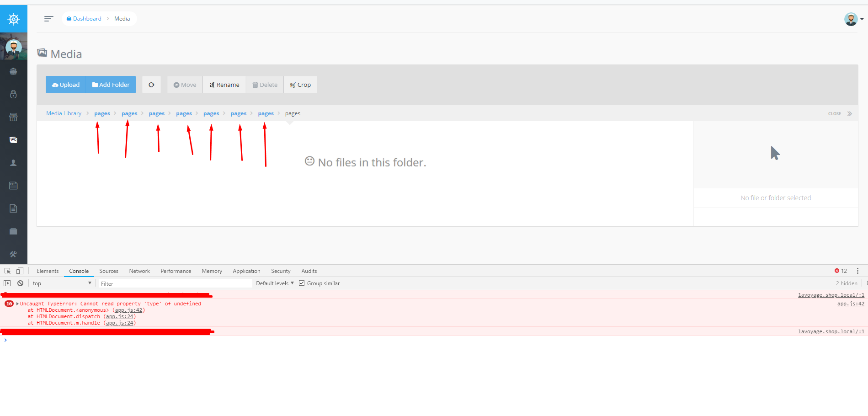The height and width of the screenshot is (416, 868).
Task: Click the Upload button
Action: click(65, 85)
